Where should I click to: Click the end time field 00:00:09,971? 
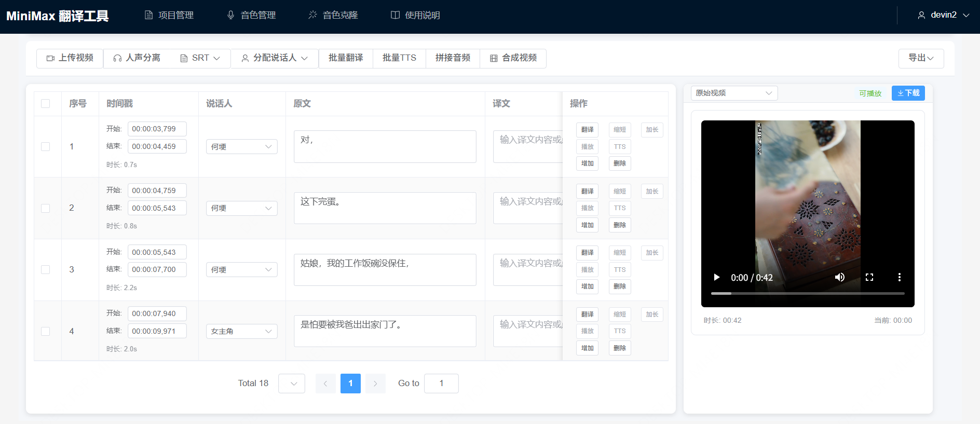tap(157, 331)
